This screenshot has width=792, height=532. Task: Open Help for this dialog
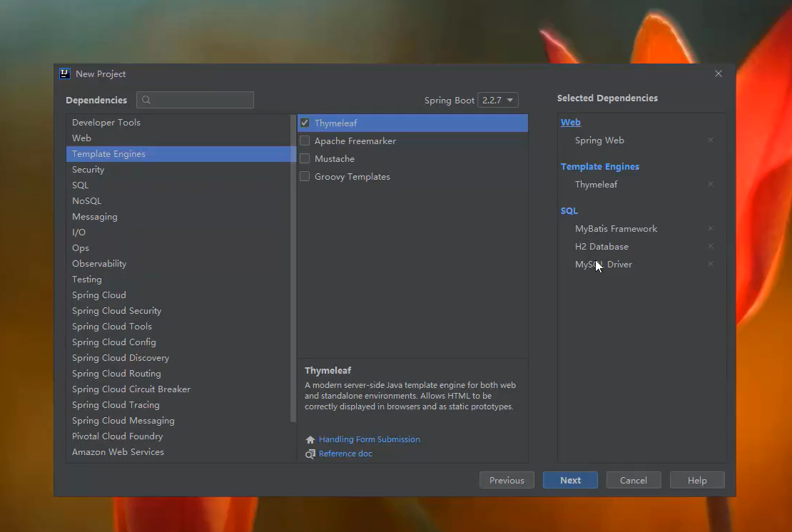(x=697, y=480)
